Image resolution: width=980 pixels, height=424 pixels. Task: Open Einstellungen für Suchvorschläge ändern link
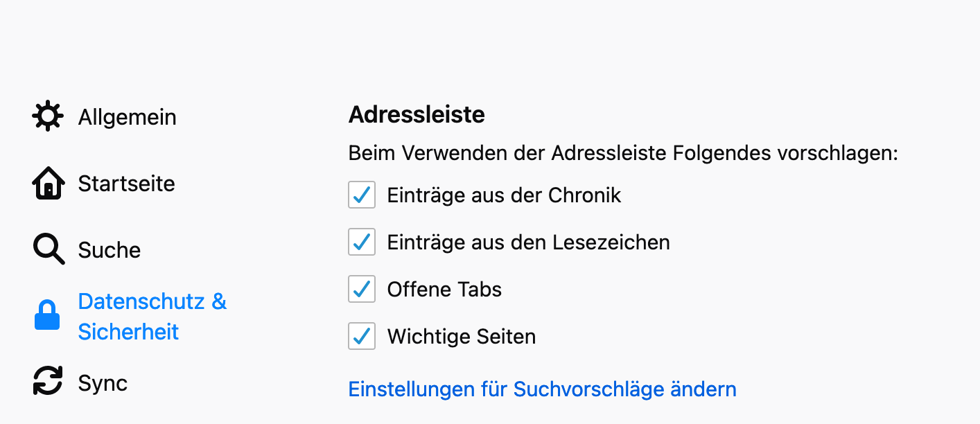coord(542,389)
